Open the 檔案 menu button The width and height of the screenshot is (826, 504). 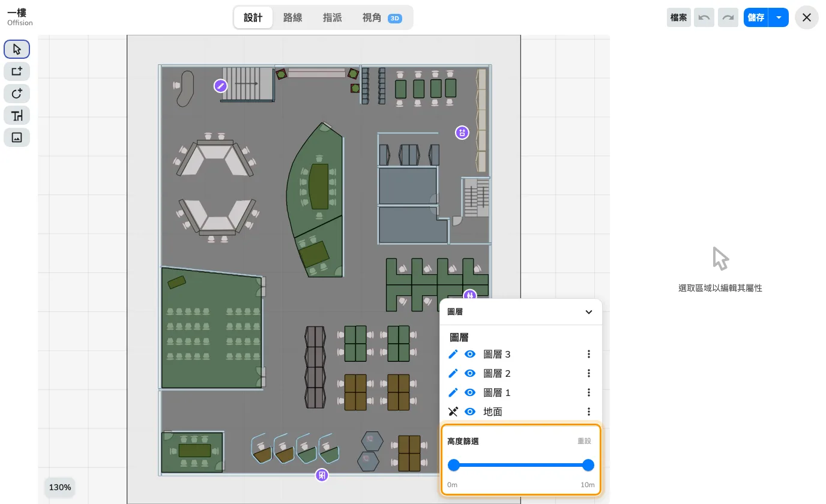pos(679,17)
